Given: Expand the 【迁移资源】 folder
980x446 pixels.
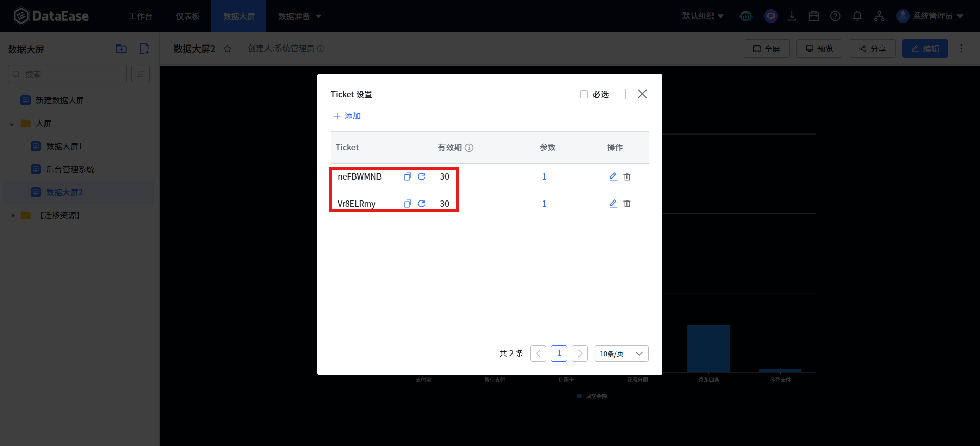Looking at the screenshot, I should click(13, 216).
